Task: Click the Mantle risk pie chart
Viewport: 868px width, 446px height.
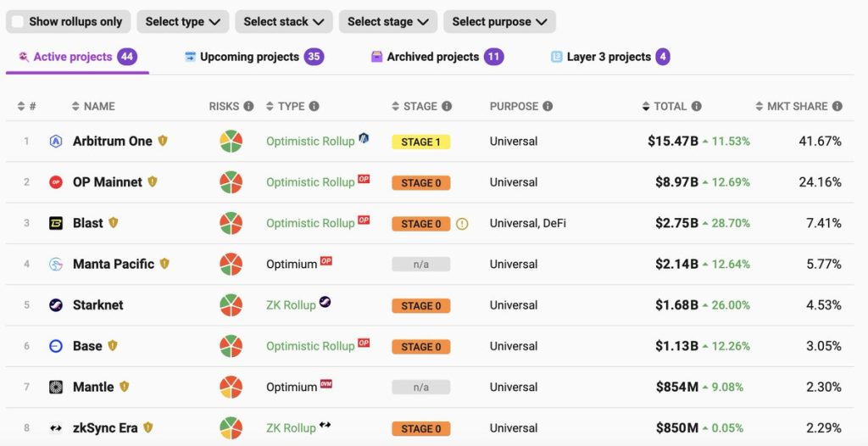Action: pyautogui.click(x=231, y=387)
